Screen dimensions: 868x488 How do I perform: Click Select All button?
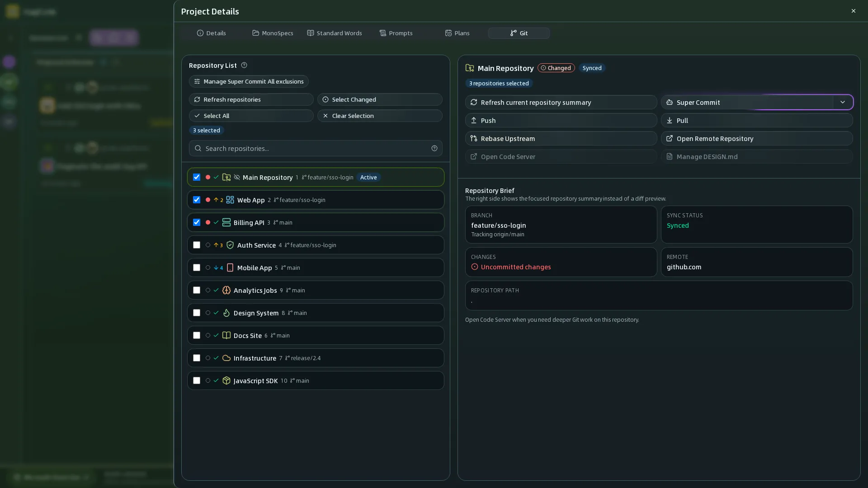click(x=251, y=116)
